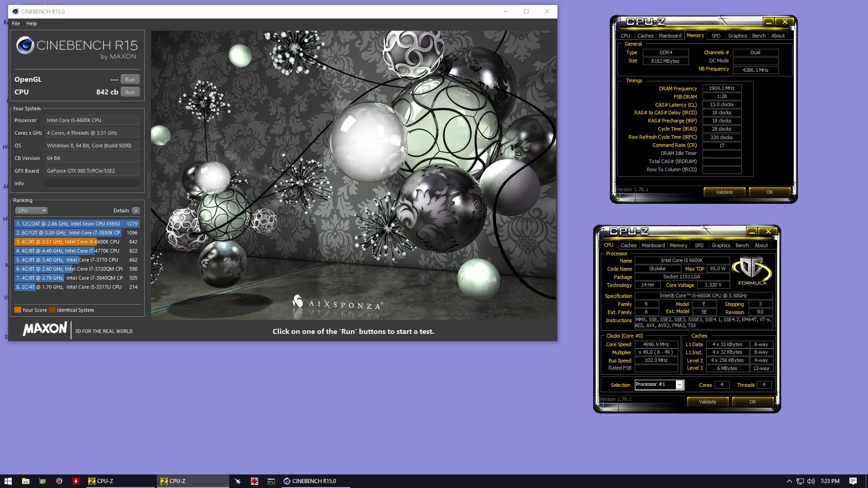Viewport: 868px width, 488px height.
Task: Click Core Speed value 4996.9 MHz
Action: [x=656, y=344]
